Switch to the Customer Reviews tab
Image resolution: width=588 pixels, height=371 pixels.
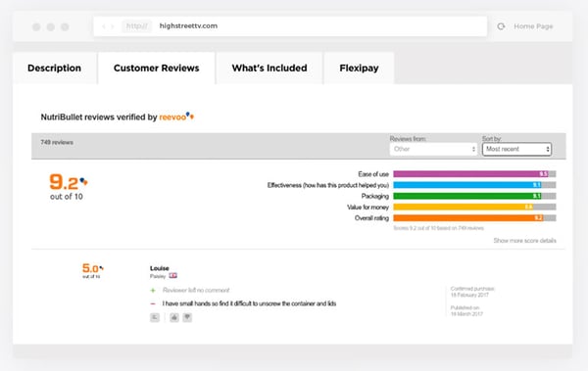click(x=157, y=69)
